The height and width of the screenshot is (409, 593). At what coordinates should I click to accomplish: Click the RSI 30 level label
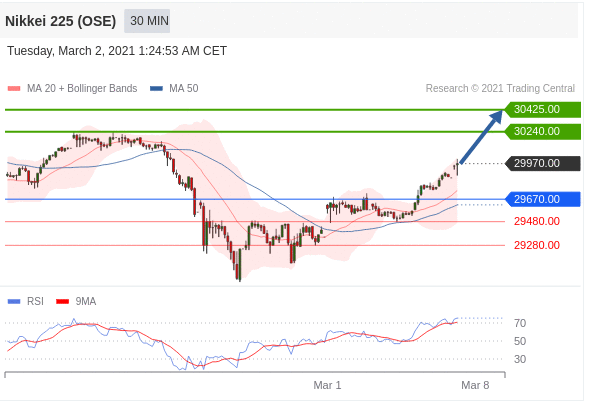tap(520, 359)
